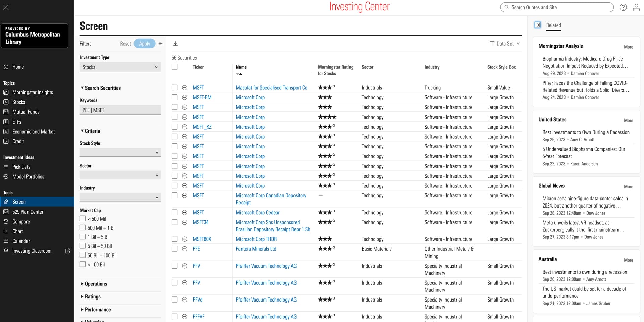This screenshot has height=322, width=644.
Task: Click the options icon for PFE row
Action: (x=184, y=249)
